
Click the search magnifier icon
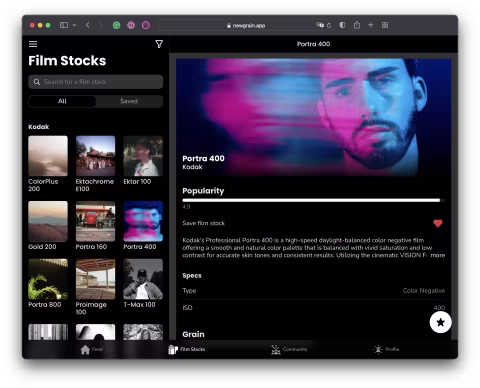tap(37, 82)
